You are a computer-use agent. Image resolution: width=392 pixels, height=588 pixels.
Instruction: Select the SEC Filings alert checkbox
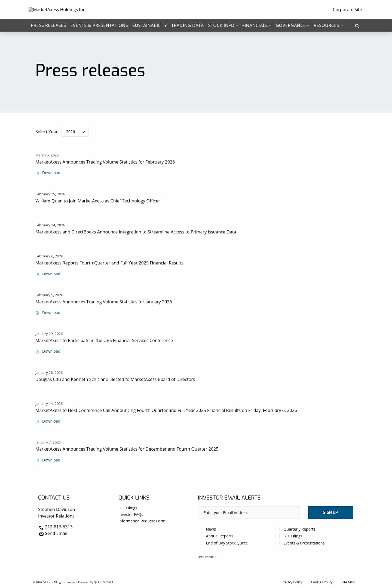point(277,536)
